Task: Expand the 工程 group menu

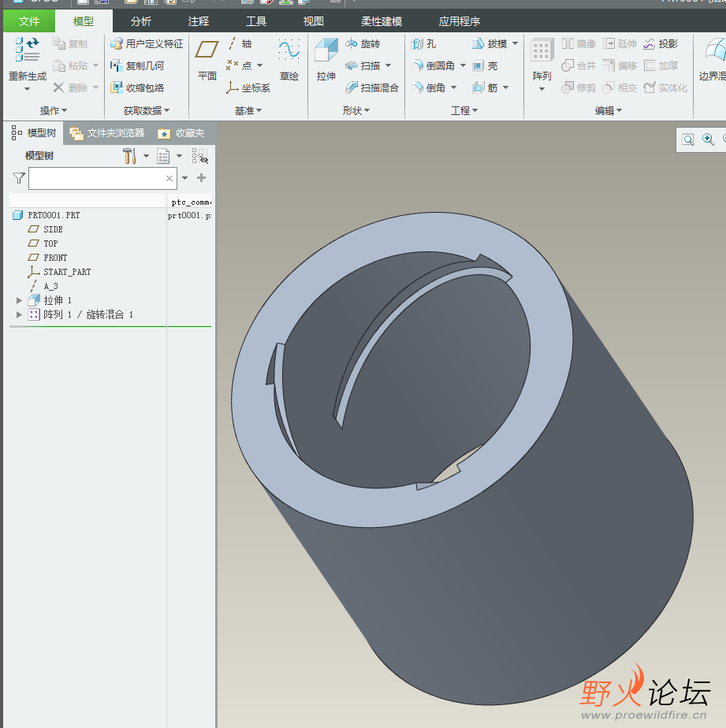Action: tap(464, 110)
